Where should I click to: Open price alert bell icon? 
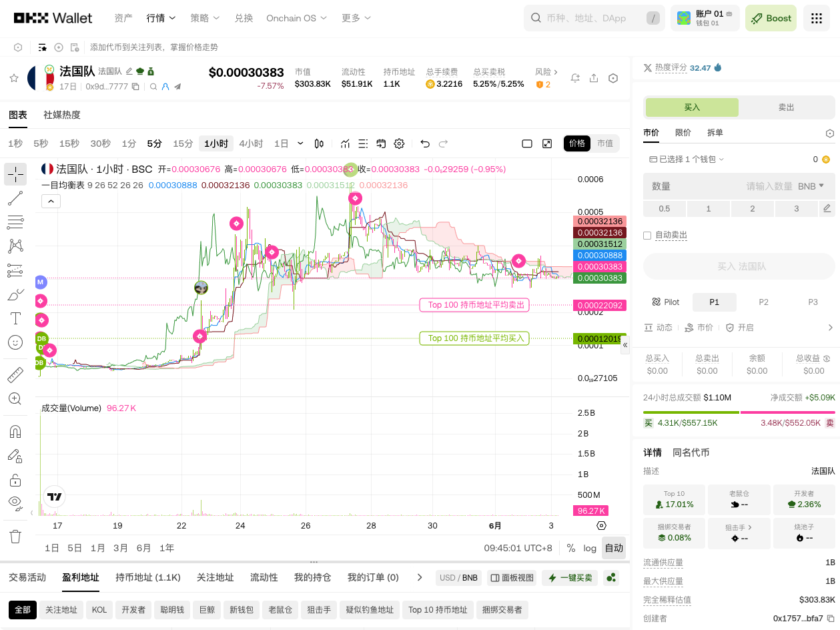click(575, 78)
